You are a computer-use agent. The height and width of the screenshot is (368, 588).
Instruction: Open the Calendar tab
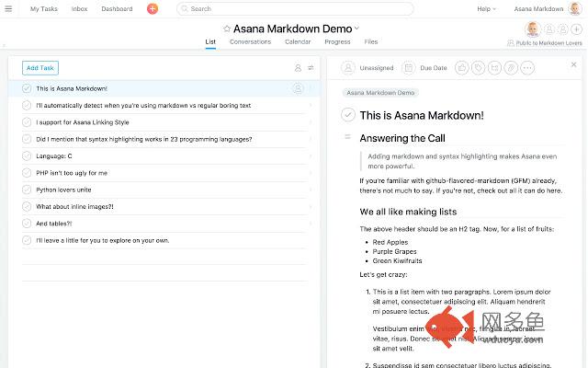coord(298,41)
